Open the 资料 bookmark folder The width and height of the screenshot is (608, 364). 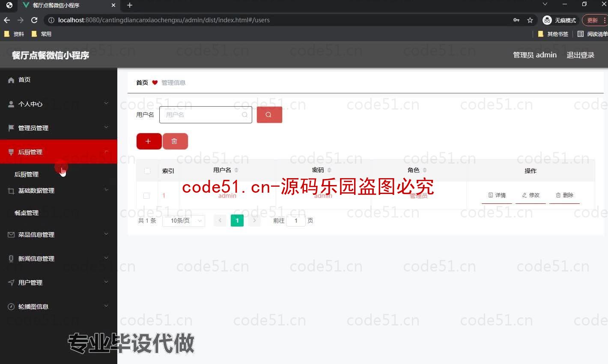pos(14,34)
